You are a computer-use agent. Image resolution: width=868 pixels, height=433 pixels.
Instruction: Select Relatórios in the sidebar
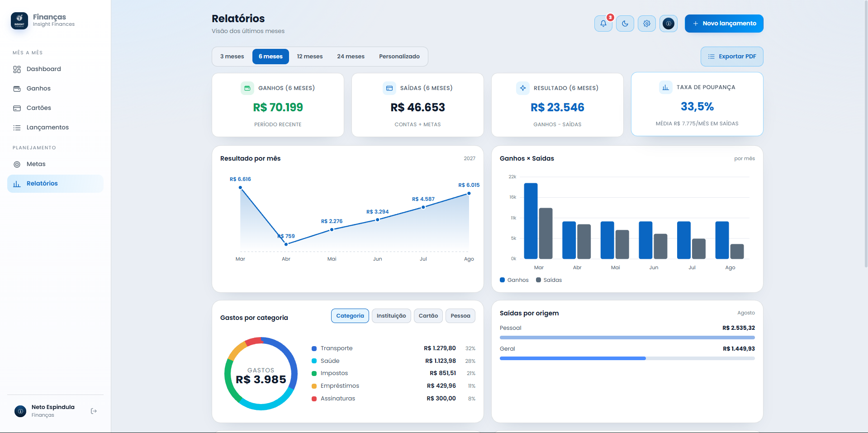[55, 184]
